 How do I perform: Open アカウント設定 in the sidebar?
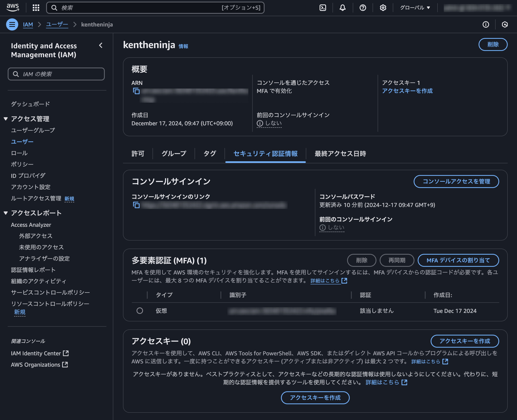coord(30,187)
